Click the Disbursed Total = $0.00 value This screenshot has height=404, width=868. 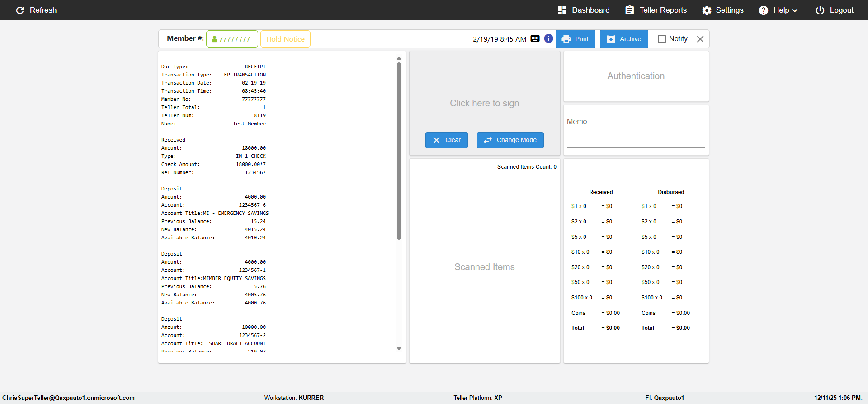[681, 328]
